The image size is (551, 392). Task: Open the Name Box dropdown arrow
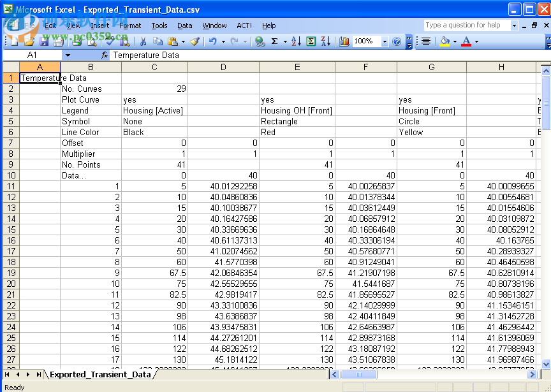click(68, 55)
